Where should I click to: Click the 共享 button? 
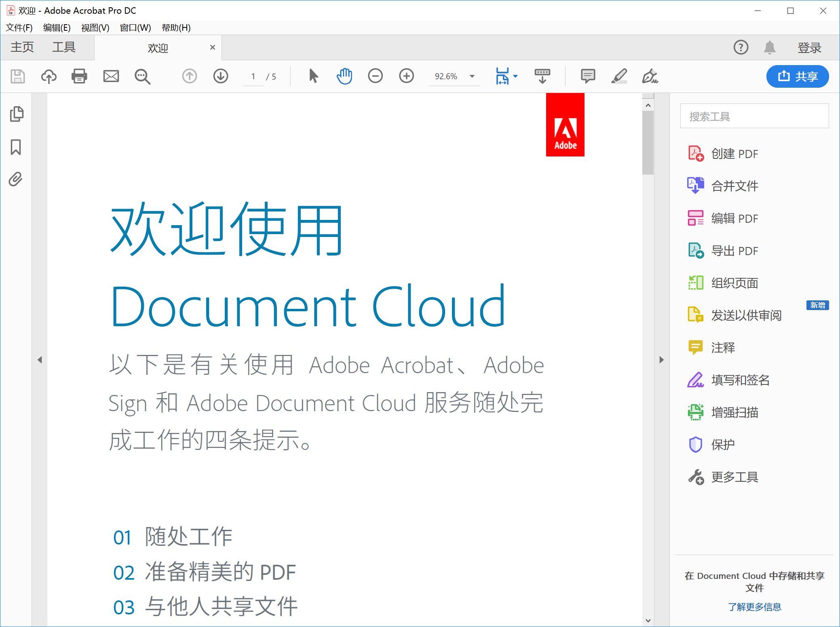[x=798, y=75]
